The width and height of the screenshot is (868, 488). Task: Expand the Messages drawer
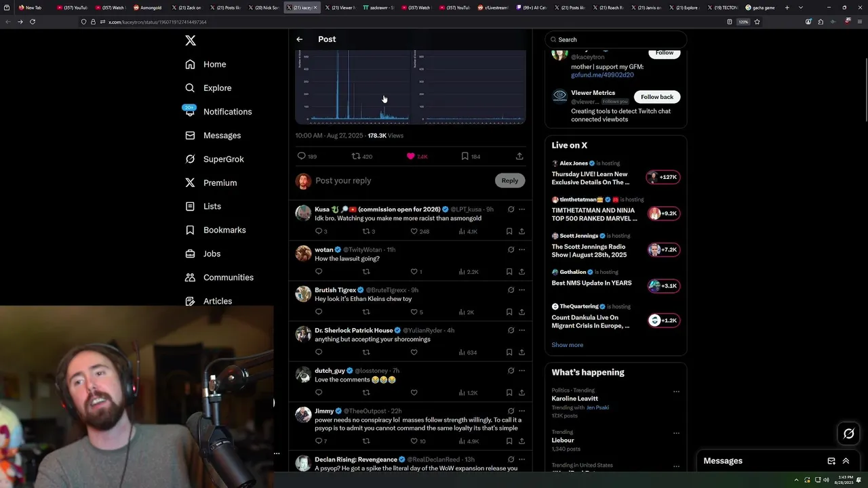point(846,461)
